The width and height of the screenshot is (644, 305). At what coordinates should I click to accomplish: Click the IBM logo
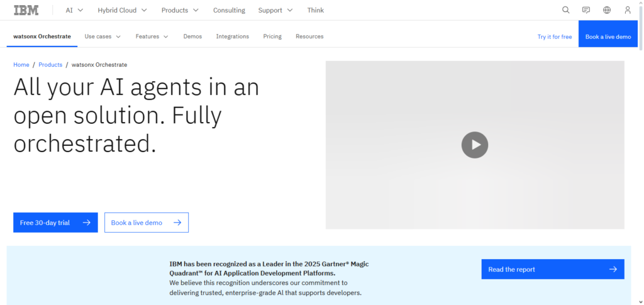pyautogui.click(x=26, y=10)
